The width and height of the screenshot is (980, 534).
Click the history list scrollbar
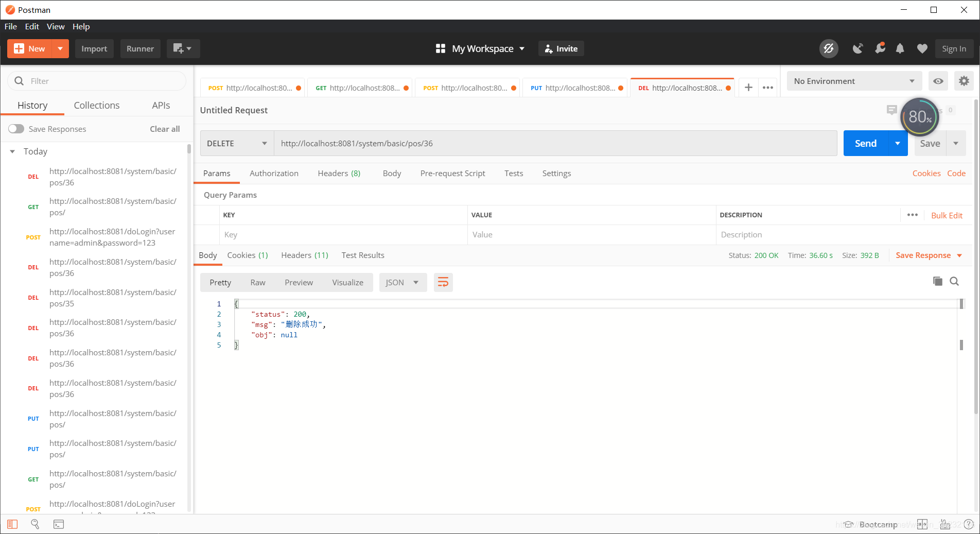(189, 149)
